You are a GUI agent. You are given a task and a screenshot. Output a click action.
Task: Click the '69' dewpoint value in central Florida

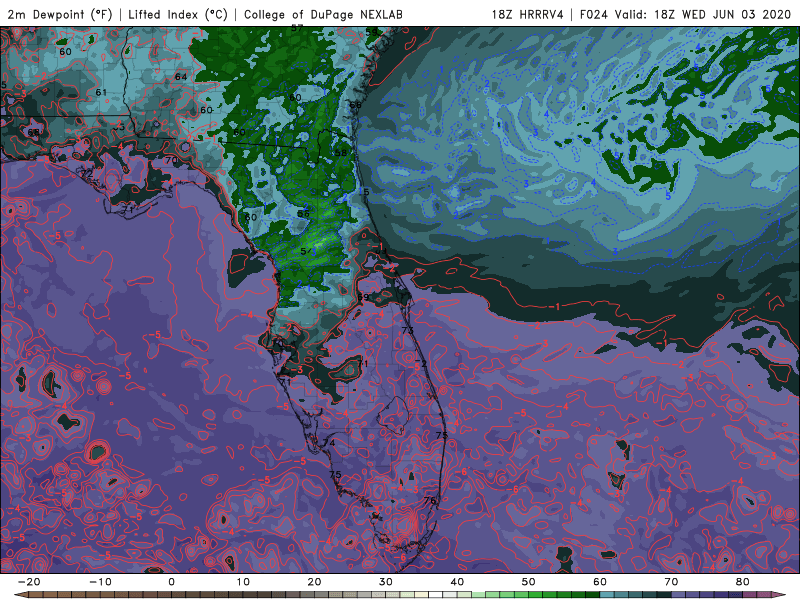coord(363,297)
